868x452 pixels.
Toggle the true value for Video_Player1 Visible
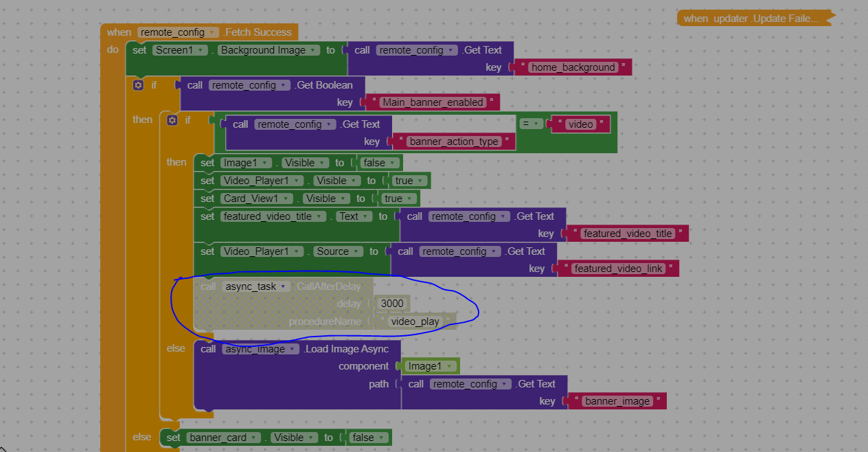[x=409, y=181]
